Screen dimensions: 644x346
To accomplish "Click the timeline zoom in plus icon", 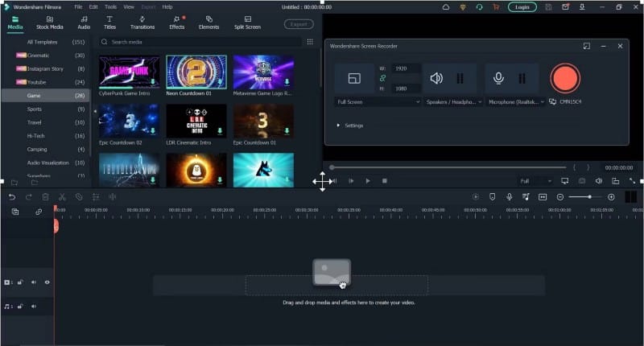I will coord(611,197).
